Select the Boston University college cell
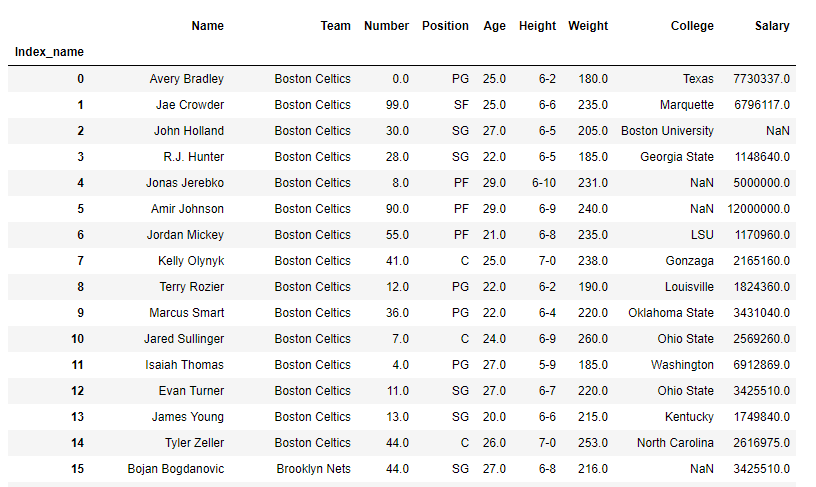 pos(667,131)
